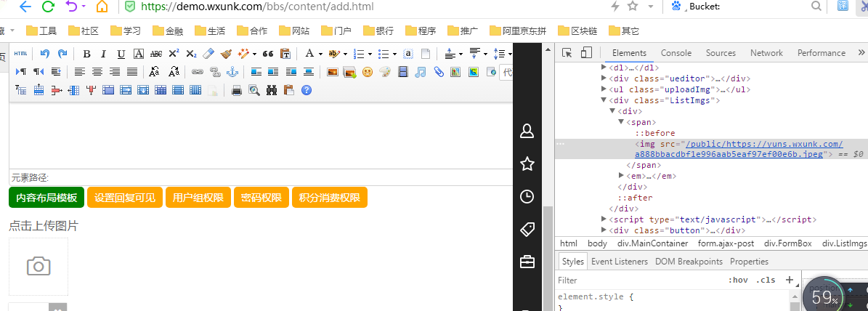868x311 pixels.
Task: Toggle the :hov element state panel
Action: (738, 280)
